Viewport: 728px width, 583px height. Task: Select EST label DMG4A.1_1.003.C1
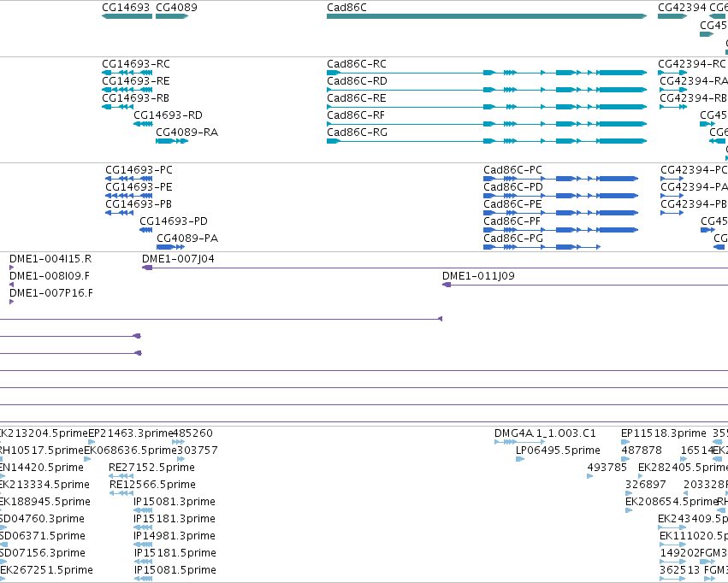point(545,433)
